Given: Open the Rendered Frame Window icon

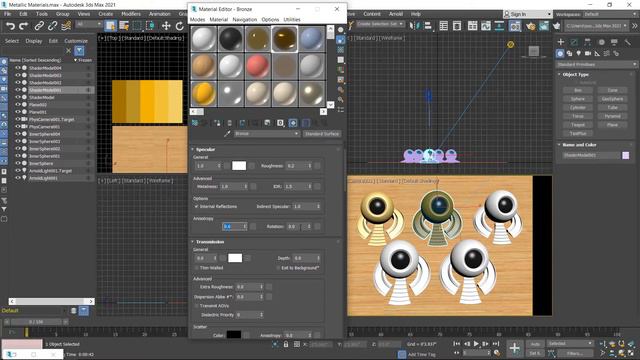Looking at the screenshot, I should click(x=544, y=26).
